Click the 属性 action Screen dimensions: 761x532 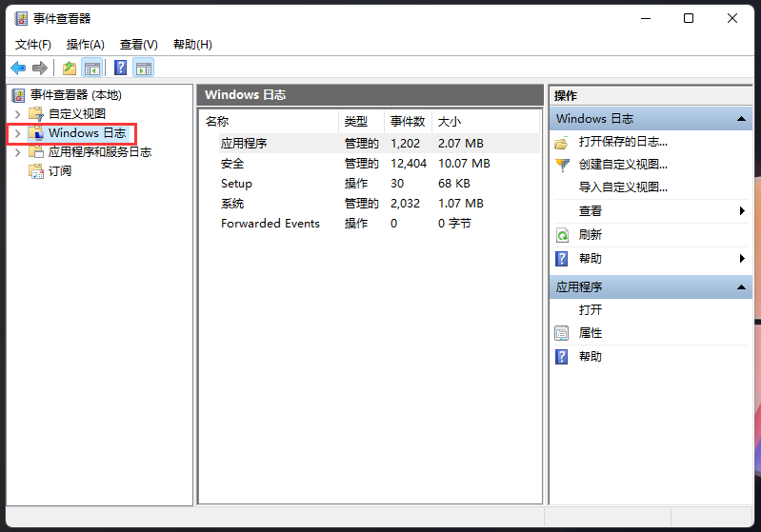tap(591, 333)
